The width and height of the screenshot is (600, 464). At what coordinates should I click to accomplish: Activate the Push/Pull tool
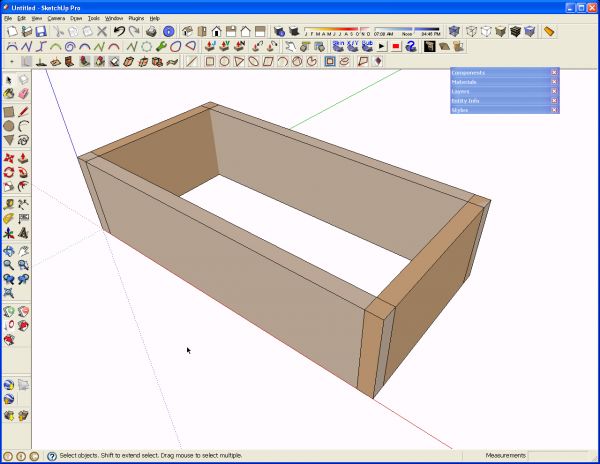pos(23,158)
